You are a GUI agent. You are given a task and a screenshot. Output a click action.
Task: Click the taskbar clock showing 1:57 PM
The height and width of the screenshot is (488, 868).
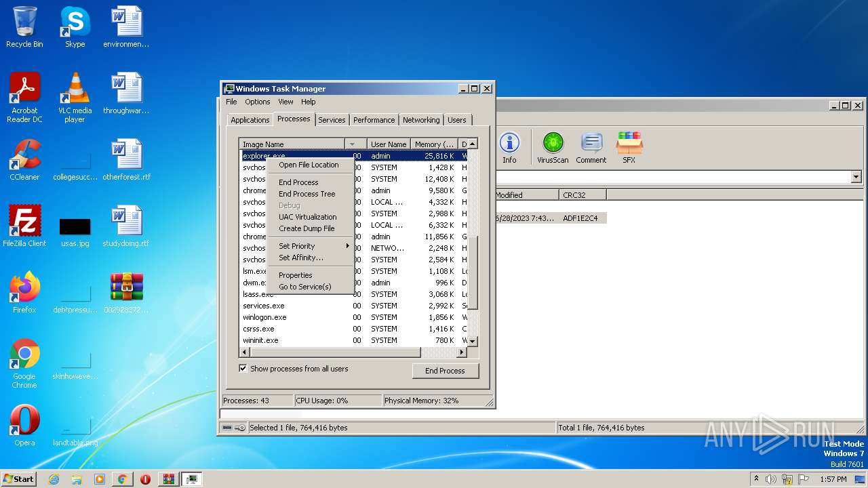pyautogui.click(x=833, y=479)
